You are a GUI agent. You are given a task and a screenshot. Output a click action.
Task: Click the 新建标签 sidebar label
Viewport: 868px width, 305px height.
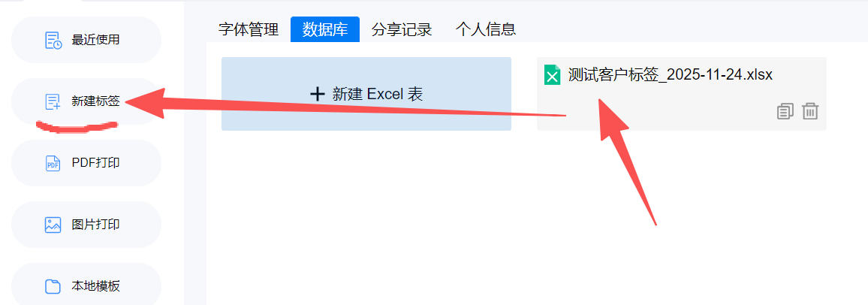(95, 101)
